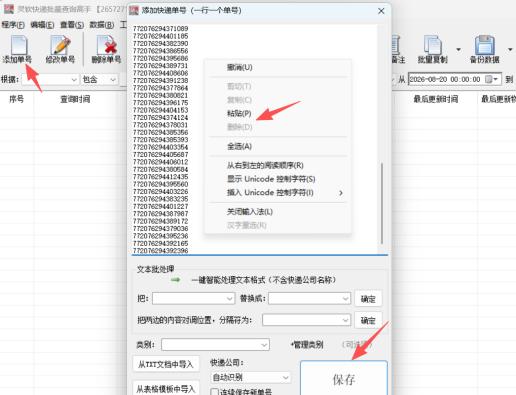Click the 管理类别 link
Viewport: 516px width, 395px height.
307,345
